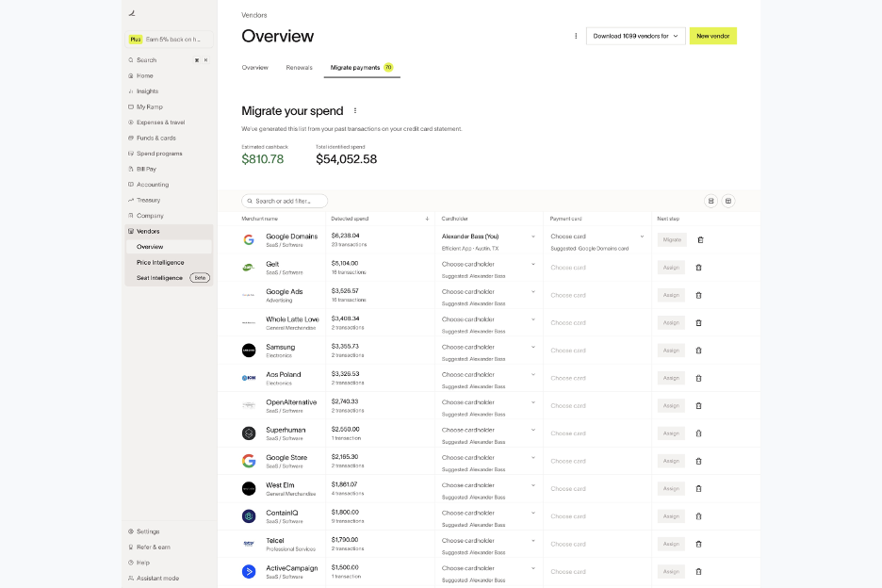Screen dimensions: 882x588
Task: Click the New vendor button
Action: pos(712,36)
